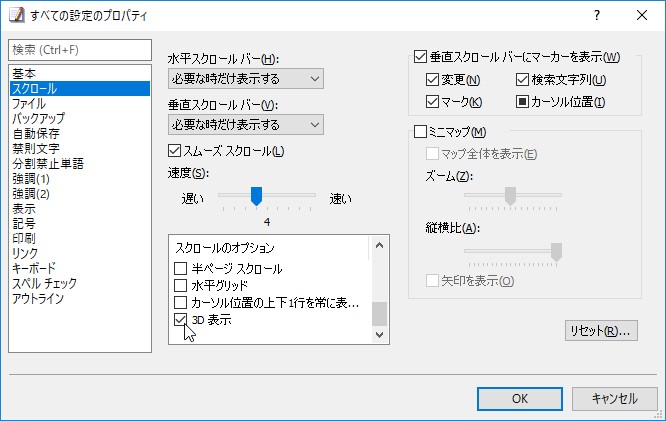Toggle the カーソル位置(I) checkbox
The height and width of the screenshot is (421, 666).
pos(522,102)
